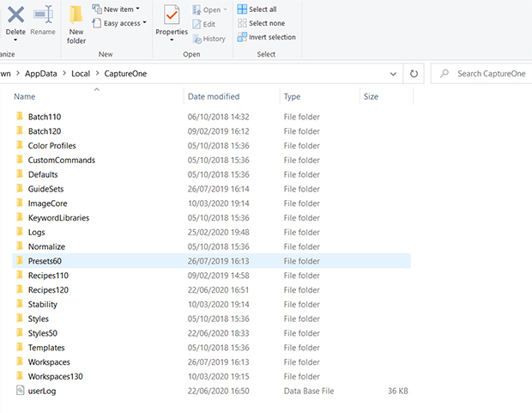
Task: Click the Delete X icon in ribbon
Action: (16, 15)
